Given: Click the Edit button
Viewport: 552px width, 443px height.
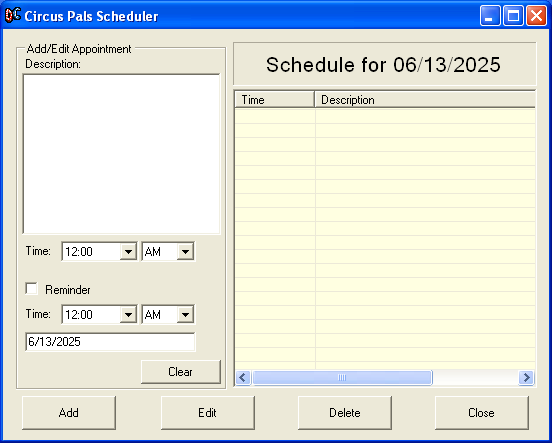Looking at the screenshot, I should 208,413.
